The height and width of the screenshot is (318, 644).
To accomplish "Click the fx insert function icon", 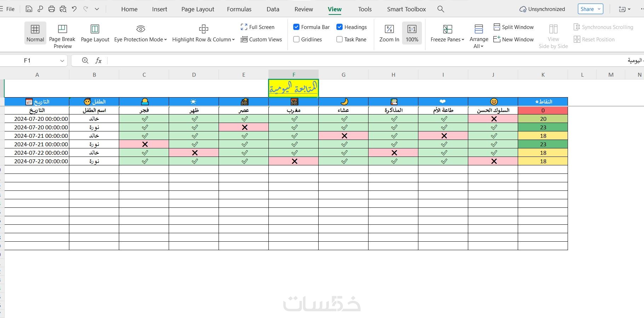I will (x=98, y=61).
